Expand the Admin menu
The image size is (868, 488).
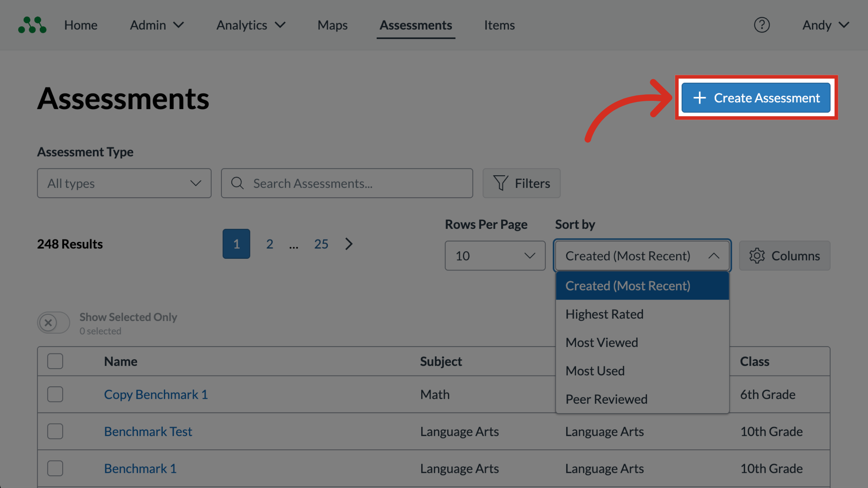(x=157, y=25)
